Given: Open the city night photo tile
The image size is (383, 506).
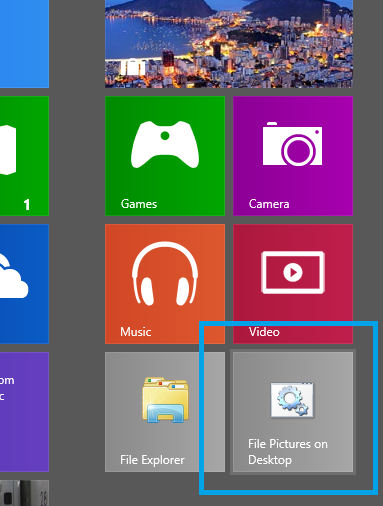Looking at the screenshot, I should (x=229, y=44).
